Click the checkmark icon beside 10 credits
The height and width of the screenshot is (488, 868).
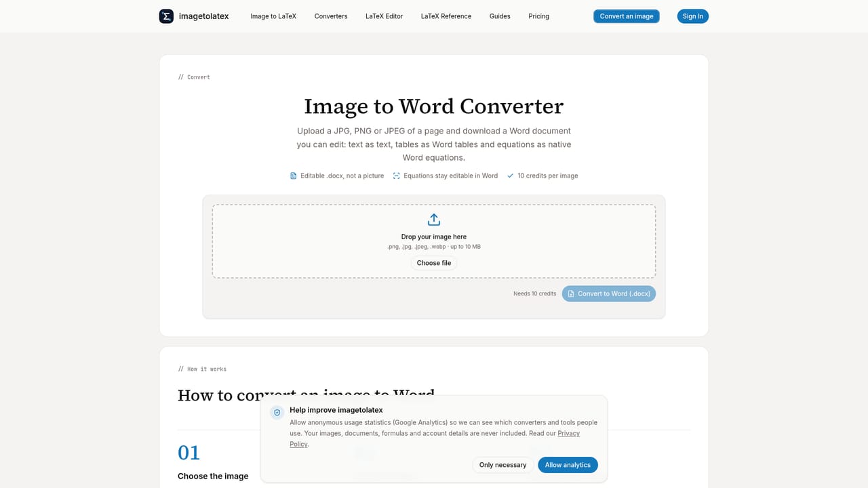[511, 176]
